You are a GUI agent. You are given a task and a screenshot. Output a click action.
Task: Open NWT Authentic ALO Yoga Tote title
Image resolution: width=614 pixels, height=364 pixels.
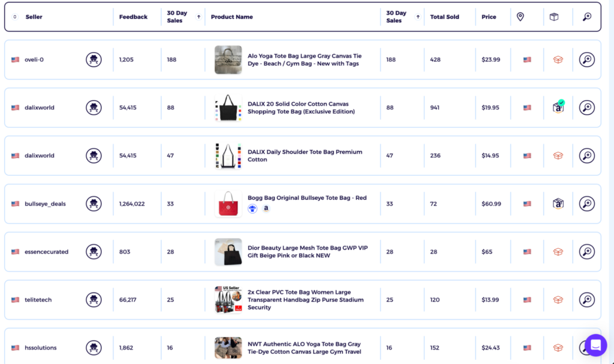[x=304, y=348]
